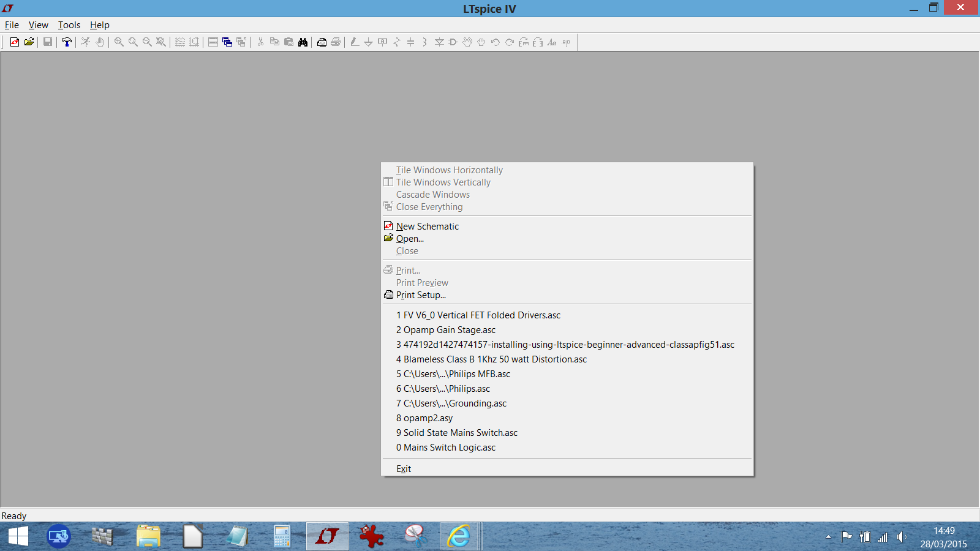Screen dimensions: 980x551
Task: Open recent file opamp2.asy
Action: (567, 418)
